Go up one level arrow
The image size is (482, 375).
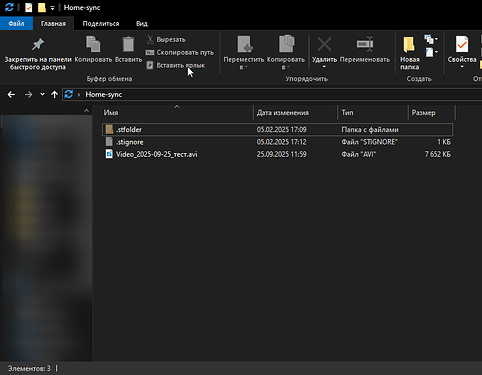point(54,95)
